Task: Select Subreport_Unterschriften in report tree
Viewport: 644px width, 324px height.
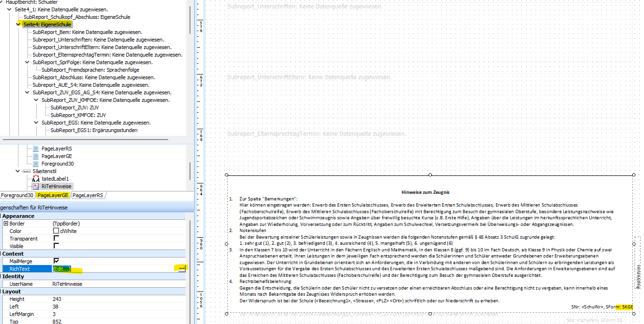Action: (98, 40)
